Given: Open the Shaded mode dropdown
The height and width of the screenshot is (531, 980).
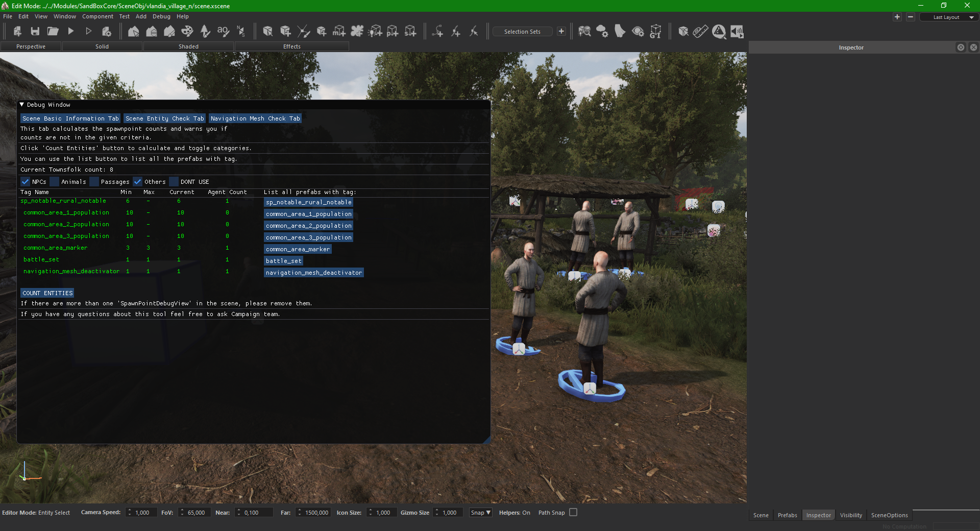Looking at the screenshot, I should click(x=188, y=46).
